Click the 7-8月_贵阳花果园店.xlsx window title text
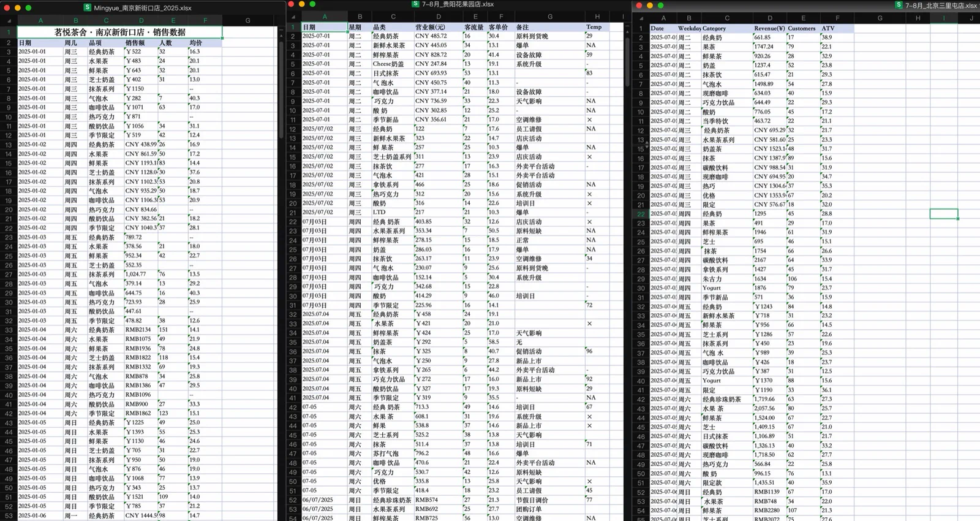980x521 pixels. pyautogui.click(x=458, y=4)
